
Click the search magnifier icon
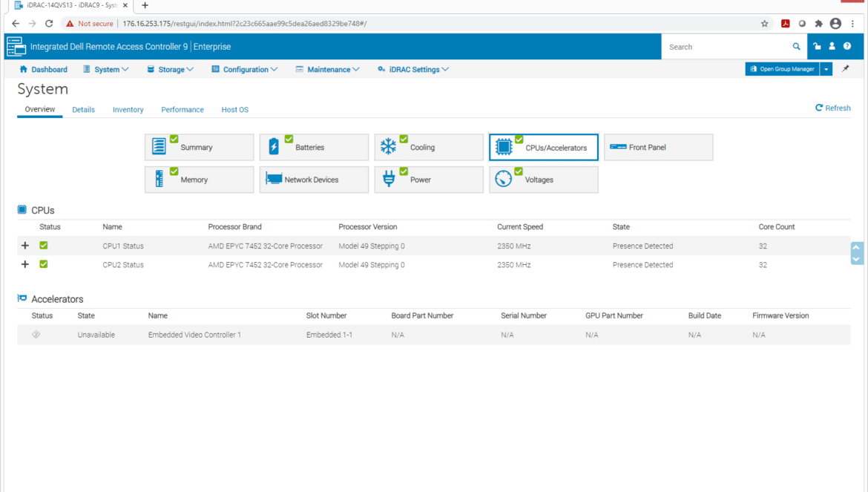pyautogui.click(x=796, y=47)
